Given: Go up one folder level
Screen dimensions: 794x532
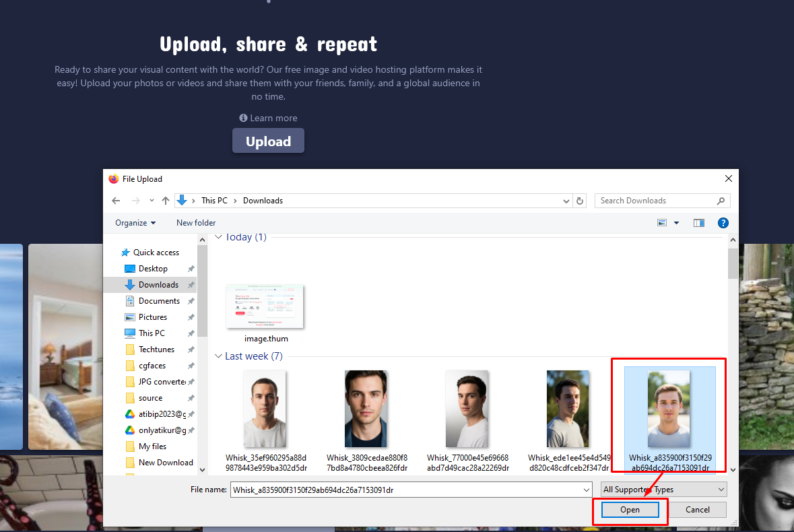Looking at the screenshot, I should 166,201.
